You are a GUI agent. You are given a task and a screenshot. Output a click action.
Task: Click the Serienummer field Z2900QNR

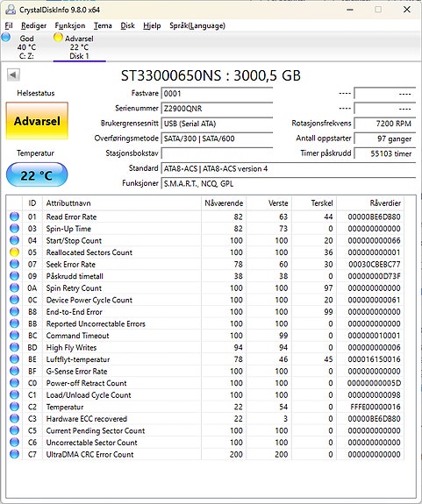[217, 109]
